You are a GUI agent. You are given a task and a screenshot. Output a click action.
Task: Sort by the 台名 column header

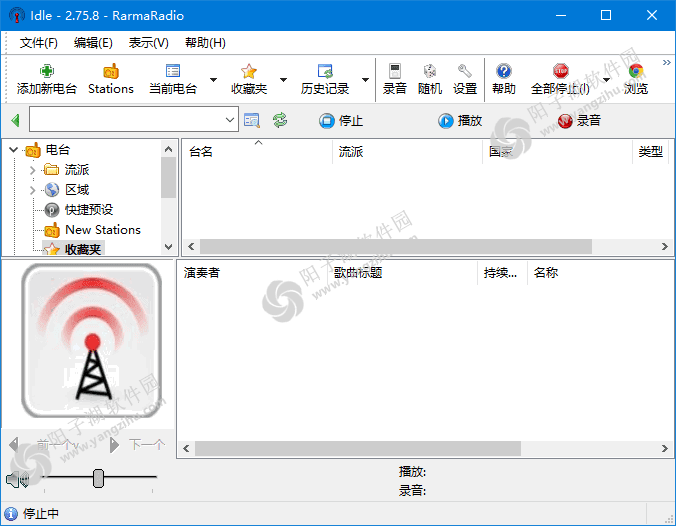tap(257, 151)
